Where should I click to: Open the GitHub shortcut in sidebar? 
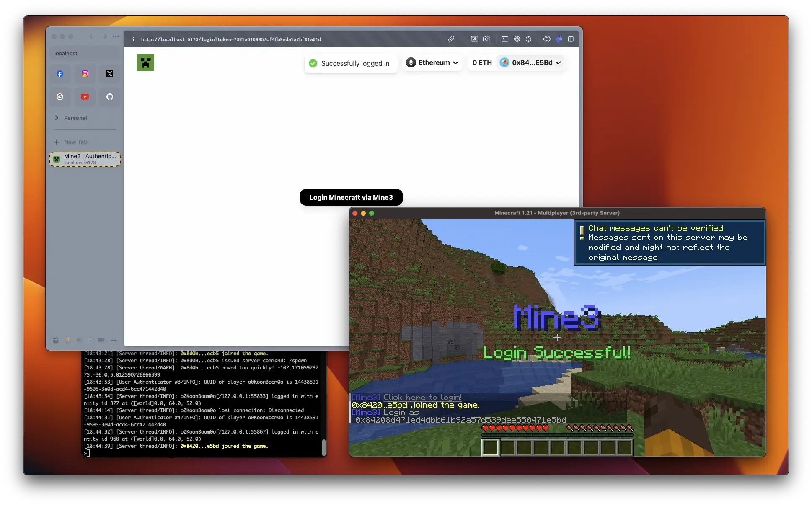coord(110,97)
